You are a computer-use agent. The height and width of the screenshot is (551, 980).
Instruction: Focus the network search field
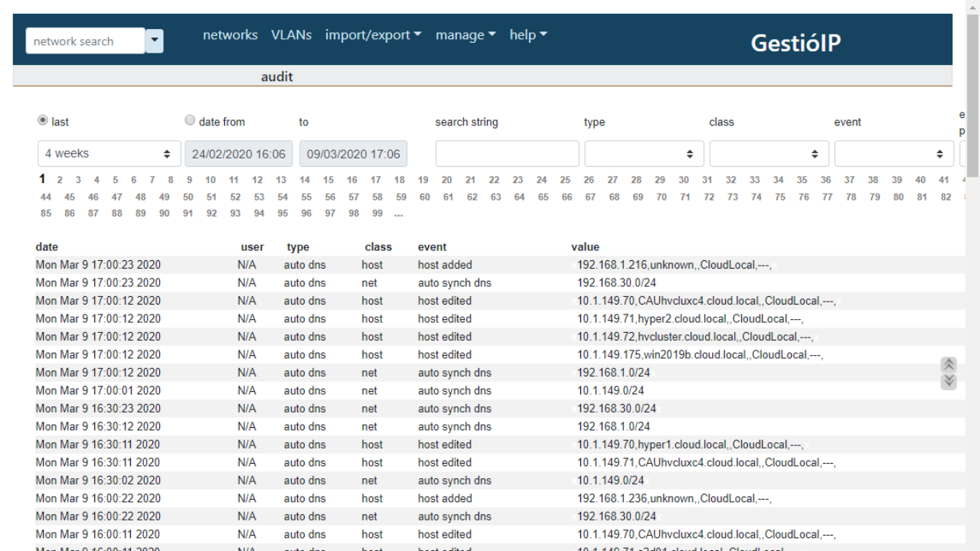point(85,41)
